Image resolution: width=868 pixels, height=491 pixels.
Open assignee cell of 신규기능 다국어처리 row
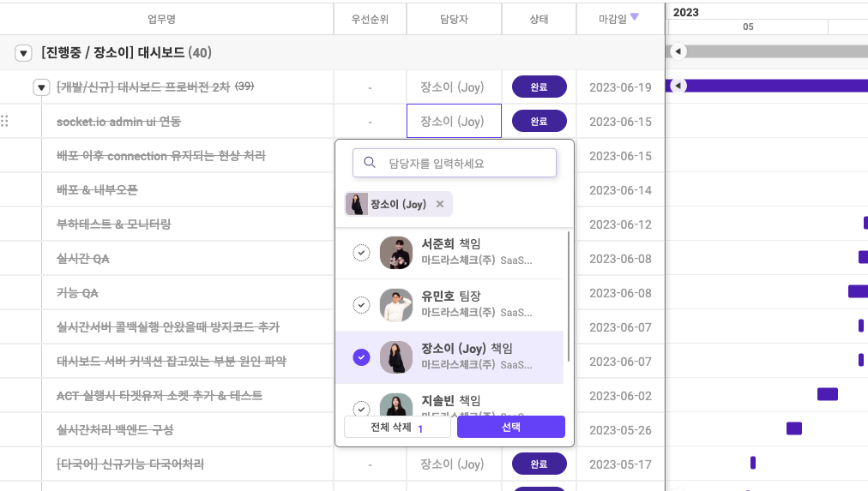[x=454, y=464]
